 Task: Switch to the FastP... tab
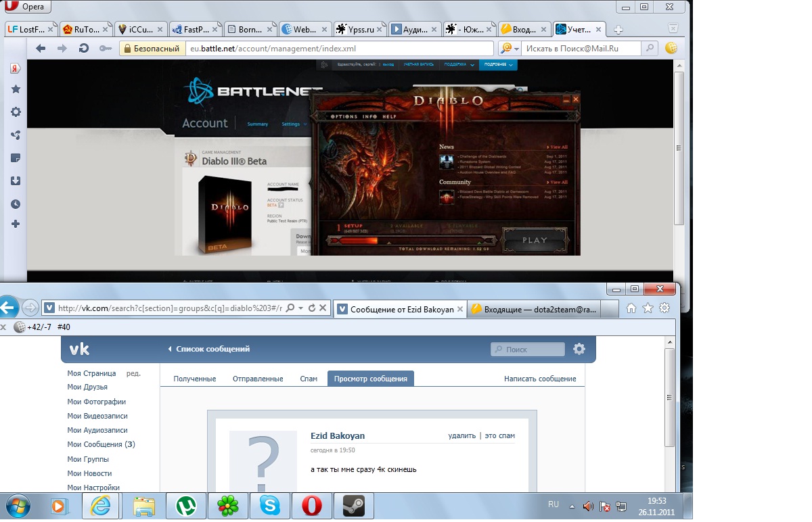pos(196,30)
